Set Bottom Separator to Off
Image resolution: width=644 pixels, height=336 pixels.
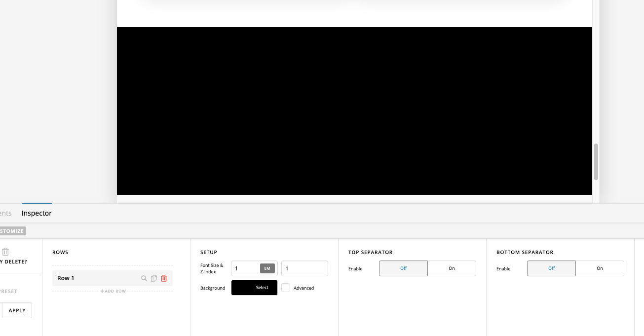coord(551,268)
